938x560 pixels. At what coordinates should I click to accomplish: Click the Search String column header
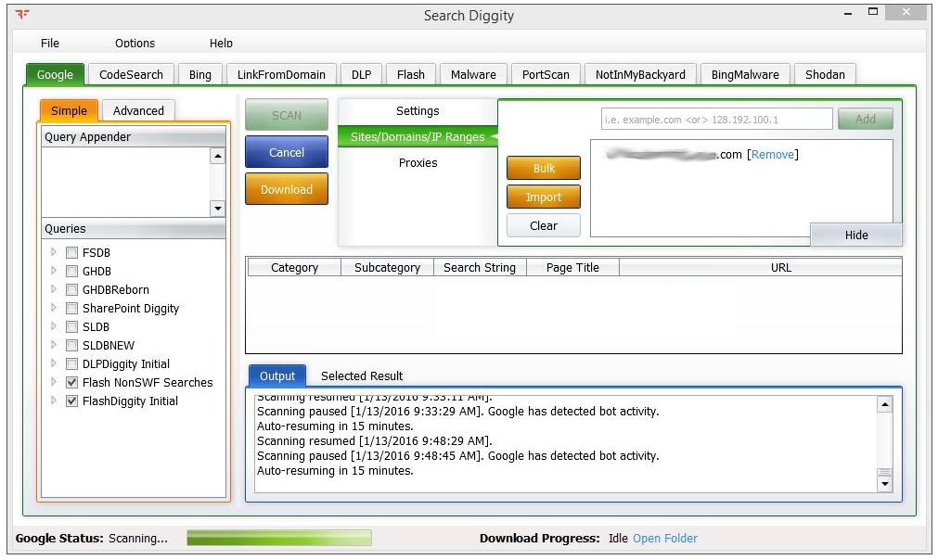tap(479, 267)
